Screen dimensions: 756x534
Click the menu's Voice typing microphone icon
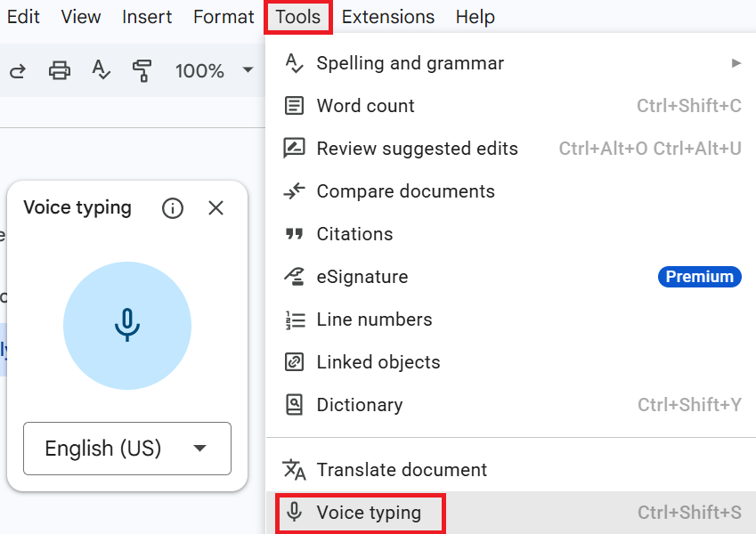[294, 512]
